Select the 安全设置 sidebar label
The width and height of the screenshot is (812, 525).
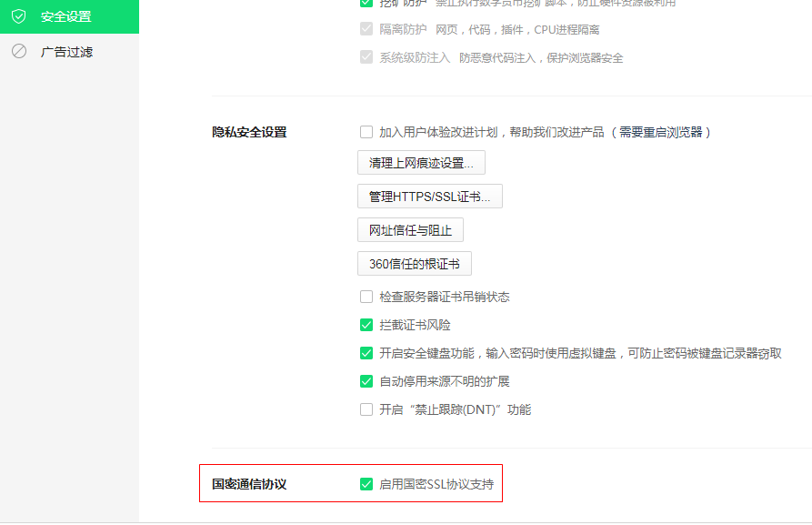(x=66, y=16)
